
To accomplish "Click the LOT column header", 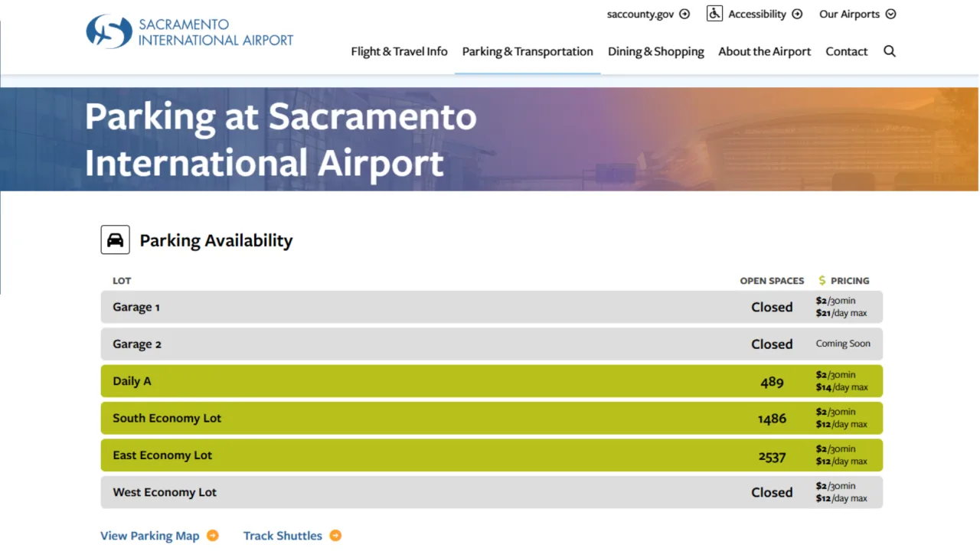I will pyautogui.click(x=122, y=281).
